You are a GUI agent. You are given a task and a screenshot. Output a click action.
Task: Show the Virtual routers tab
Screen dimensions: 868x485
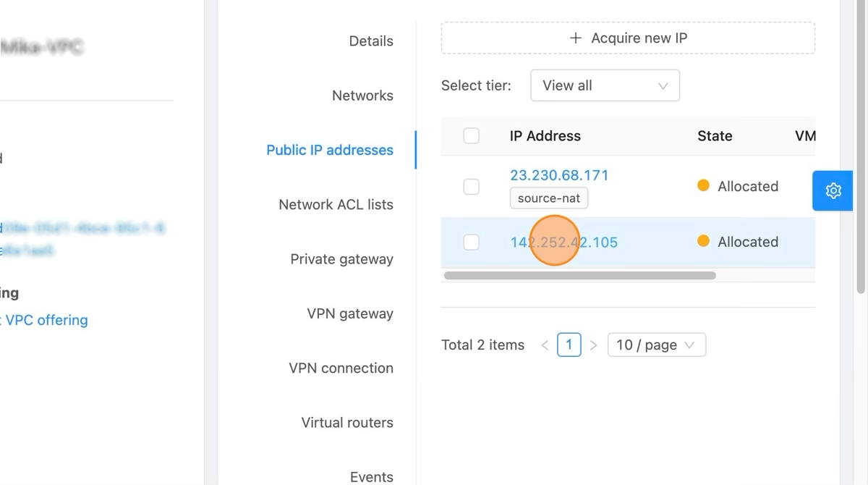347,423
